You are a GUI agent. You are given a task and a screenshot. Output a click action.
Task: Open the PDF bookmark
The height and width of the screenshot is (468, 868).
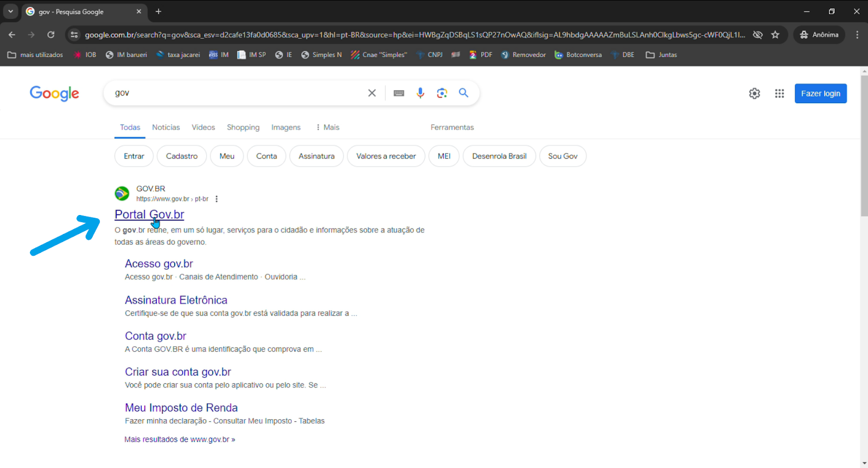(x=481, y=55)
